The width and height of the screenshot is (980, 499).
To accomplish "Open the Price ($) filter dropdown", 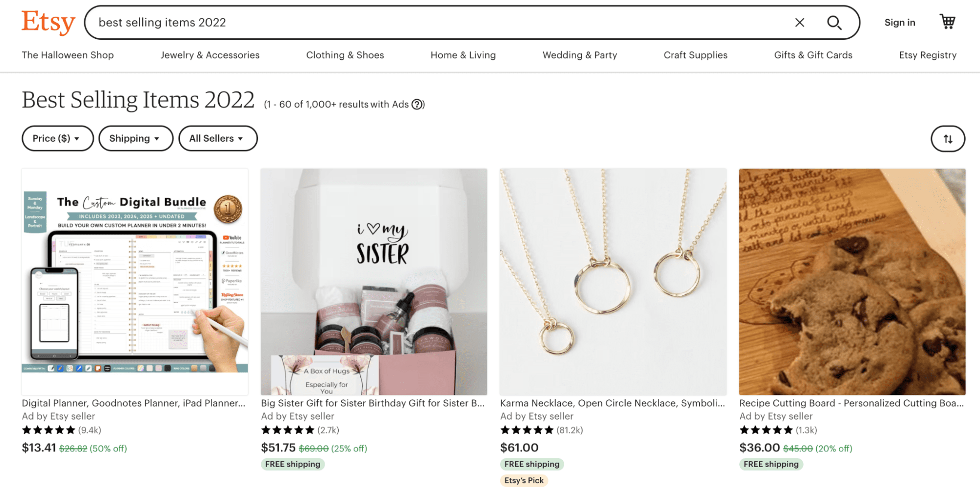I will click(57, 138).
